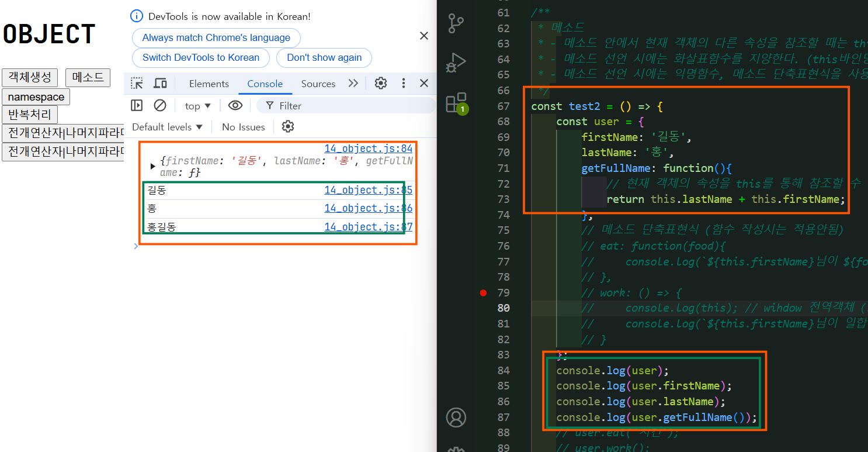Click the OBJECT page heading
The image size is (868, 452).
coord(49,34)
